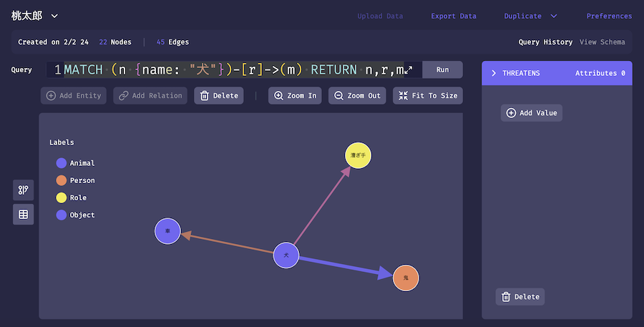This screenshot has width=644, height=327.
Task: Switch to graph view icon
Action: 24,190
